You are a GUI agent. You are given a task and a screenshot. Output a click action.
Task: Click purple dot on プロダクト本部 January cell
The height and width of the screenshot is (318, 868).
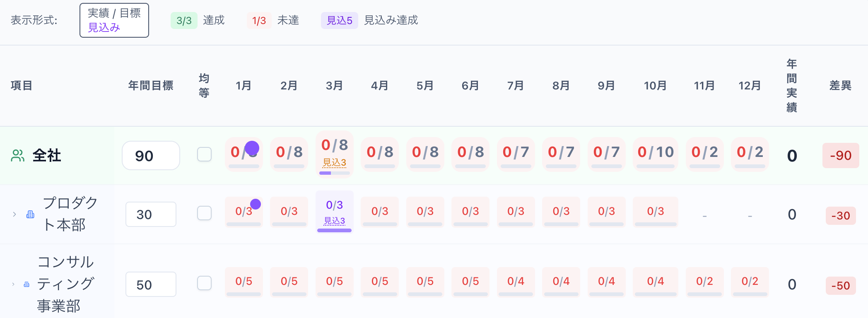click(x=256, y=204)
